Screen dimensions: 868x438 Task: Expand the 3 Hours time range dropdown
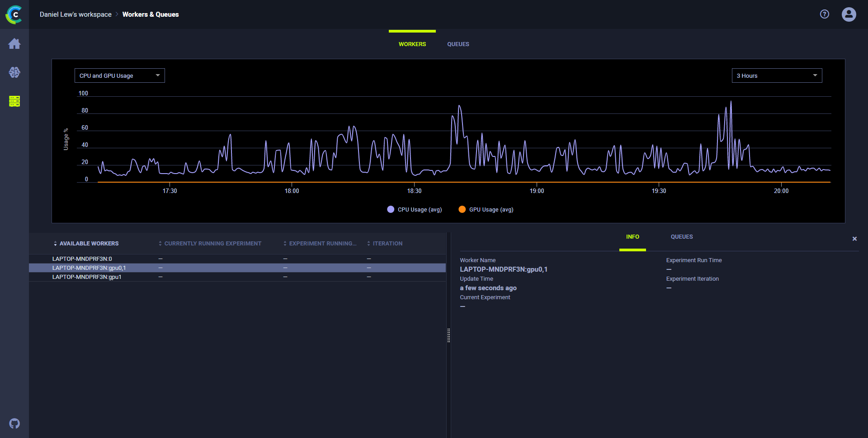click(x=777, y=75)
